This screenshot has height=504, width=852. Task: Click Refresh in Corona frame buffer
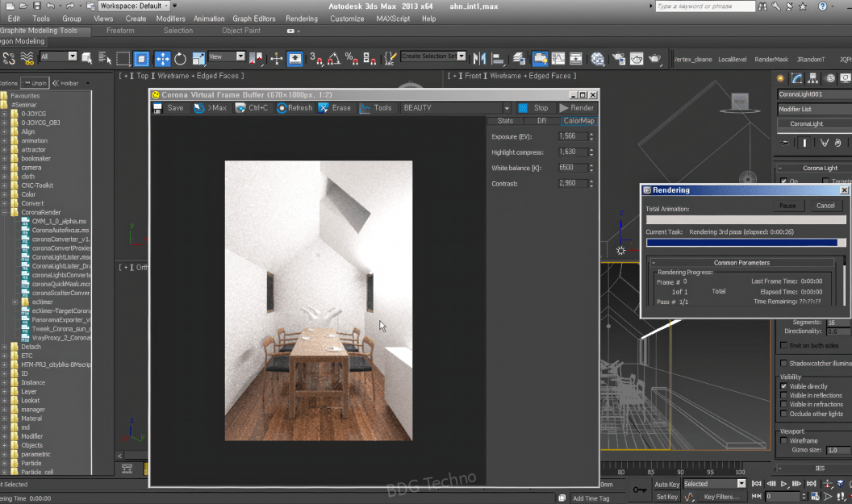coord(295,108)
